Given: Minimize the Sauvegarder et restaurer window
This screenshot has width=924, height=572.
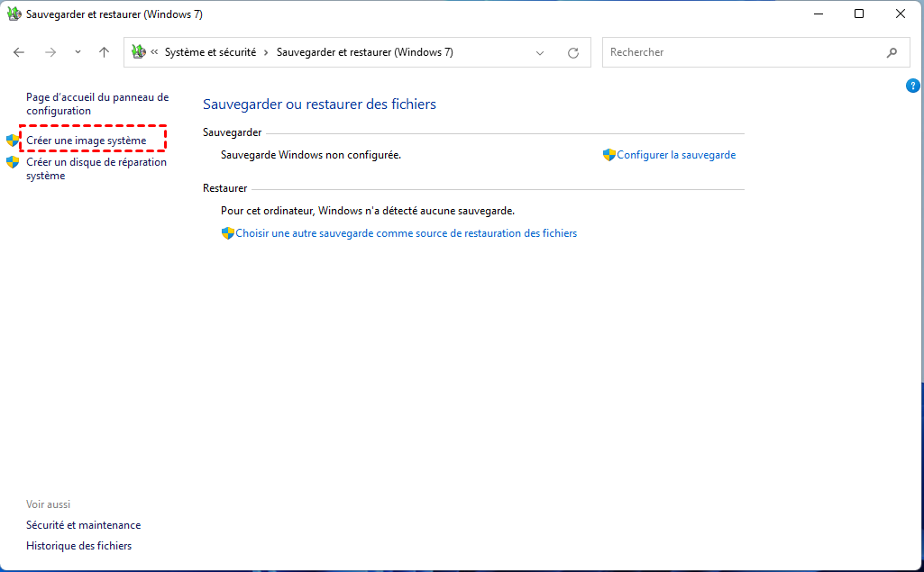Looking at the screenshot, I should pos(819,14).
